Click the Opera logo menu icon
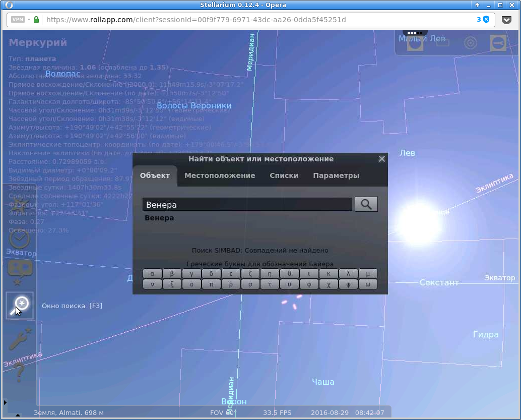Image resolution: width=521 pixels, height=420 pixels. [x=9, y=5]
